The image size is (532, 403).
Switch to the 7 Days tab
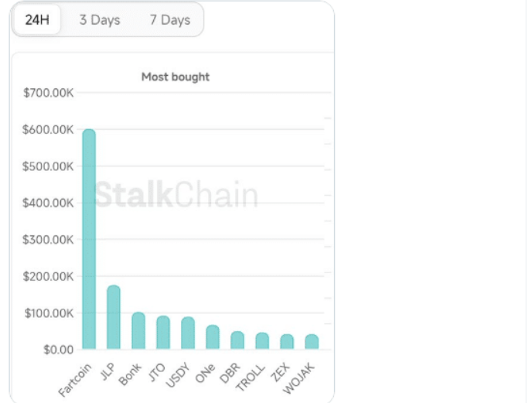point(170,20)
